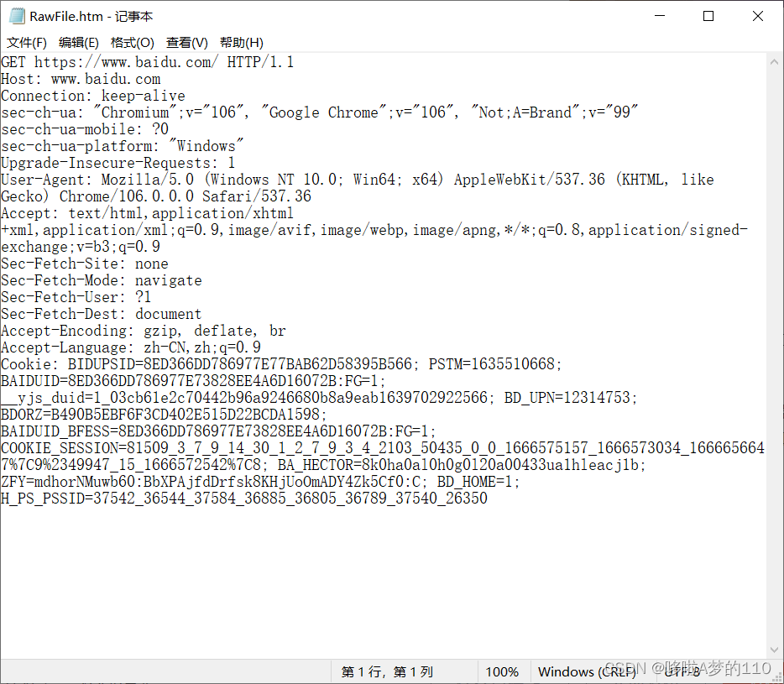Open the 查看(V) menu
This screenshot has height=684, width=784.
pyautogui.click(x=186, y=43)
